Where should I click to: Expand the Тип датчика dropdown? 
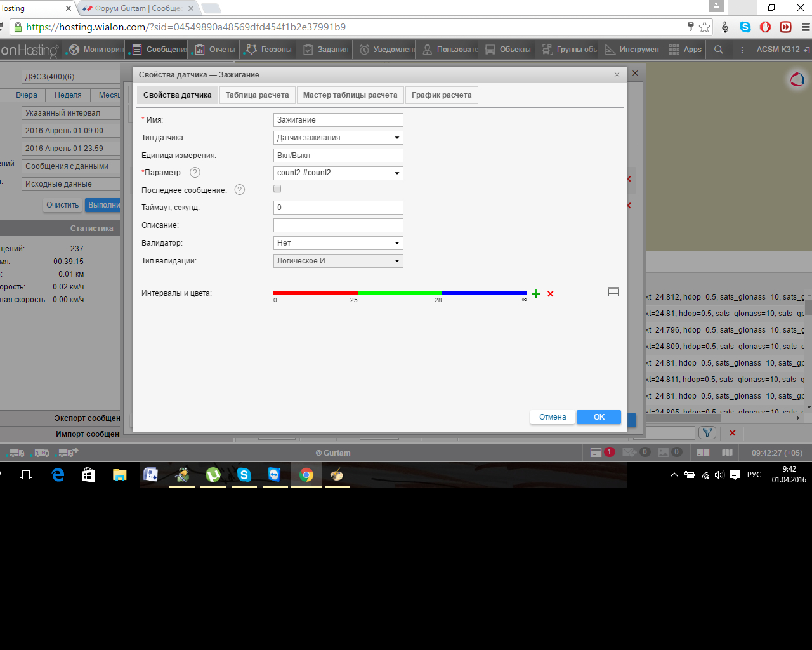click(x=338, y=138)
